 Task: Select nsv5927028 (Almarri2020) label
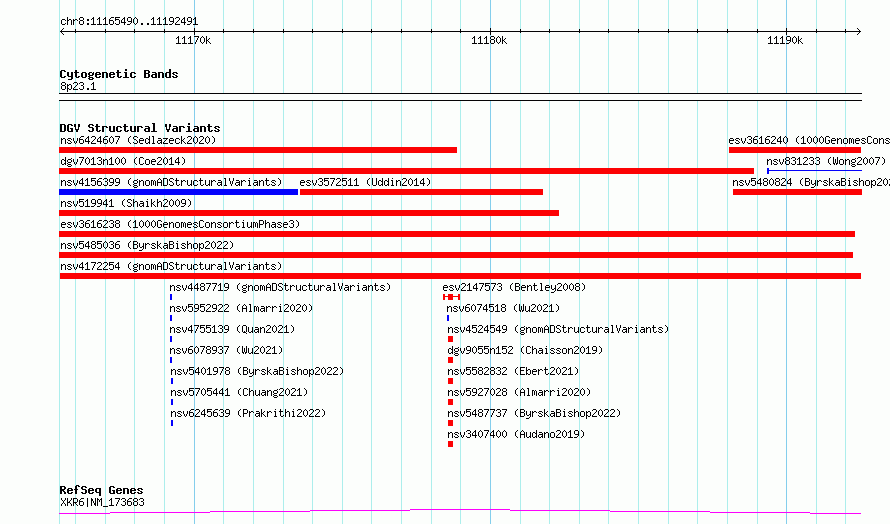pyautogui.click(x=519, y=392)
